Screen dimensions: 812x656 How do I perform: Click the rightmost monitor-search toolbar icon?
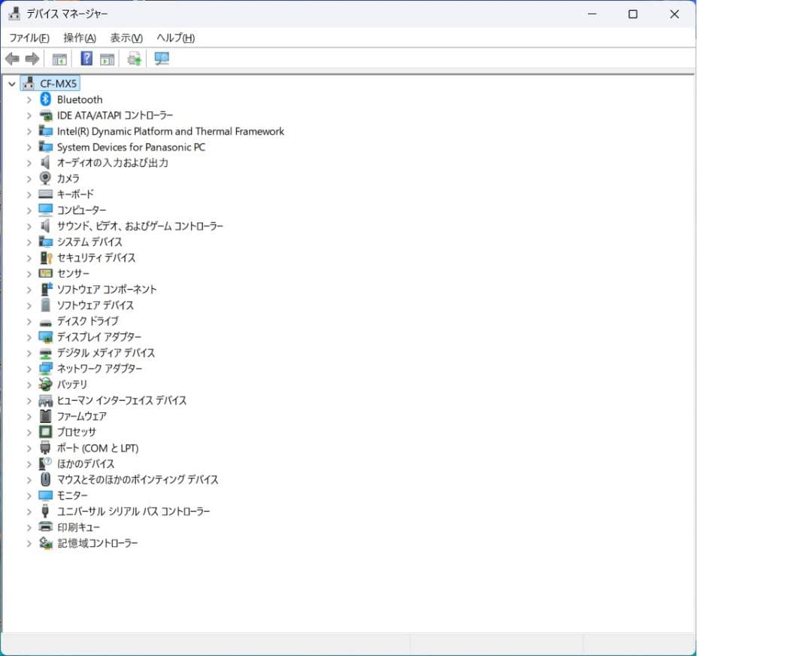click(162, 58)
